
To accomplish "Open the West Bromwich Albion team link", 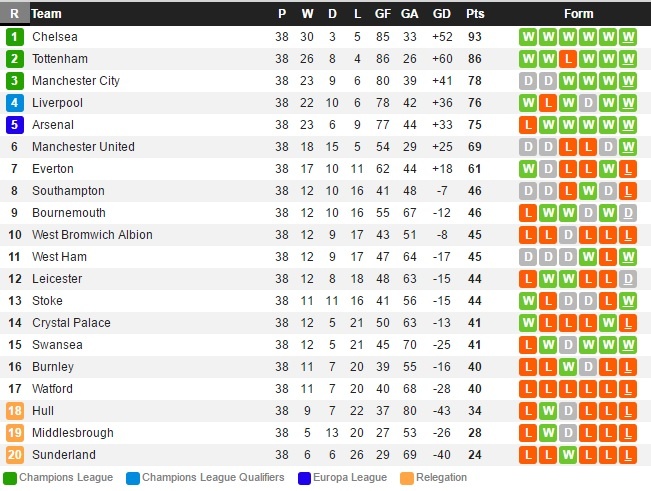I will (92, 235).
